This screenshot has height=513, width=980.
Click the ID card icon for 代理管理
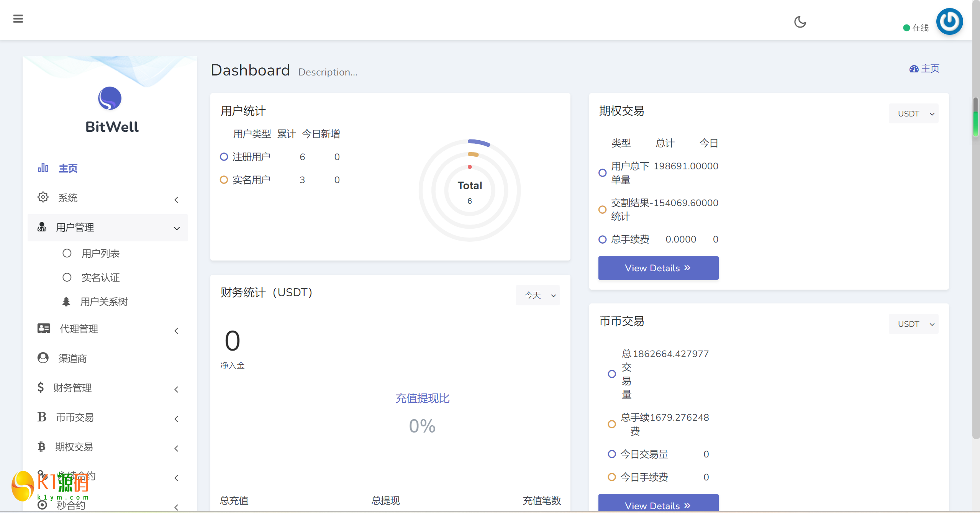pyautogui.click(x=44, y=328)
